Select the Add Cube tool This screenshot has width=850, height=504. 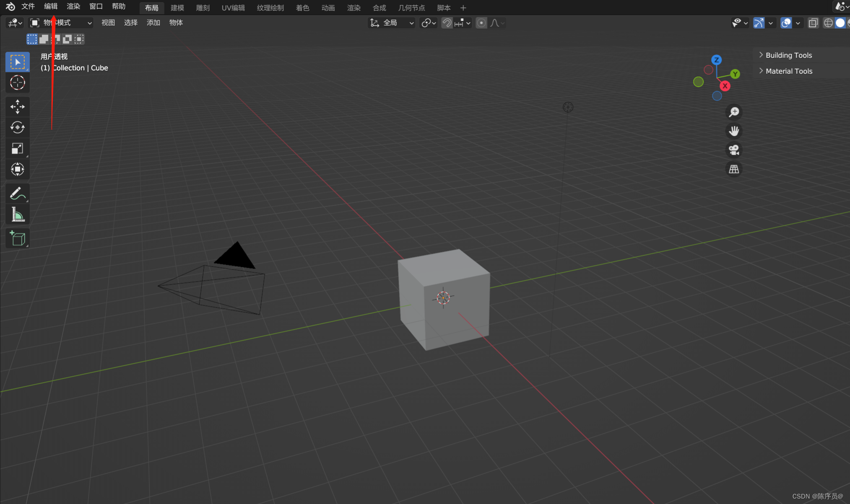[17, 238]
